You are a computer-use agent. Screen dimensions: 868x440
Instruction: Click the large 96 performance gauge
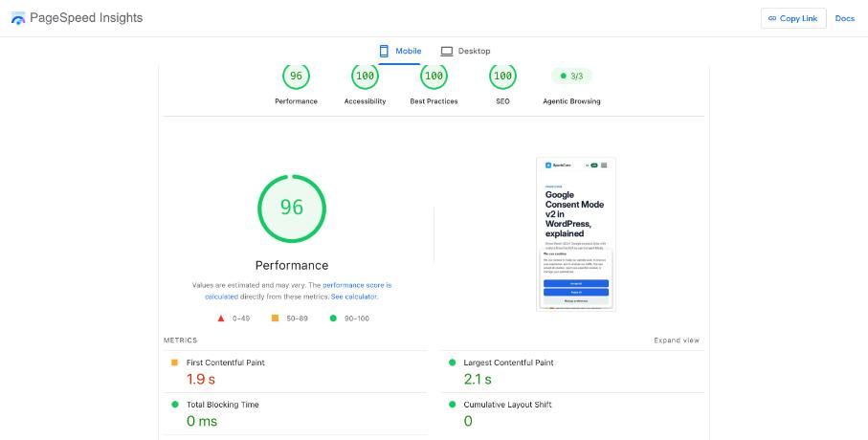(x=292, y=209)
